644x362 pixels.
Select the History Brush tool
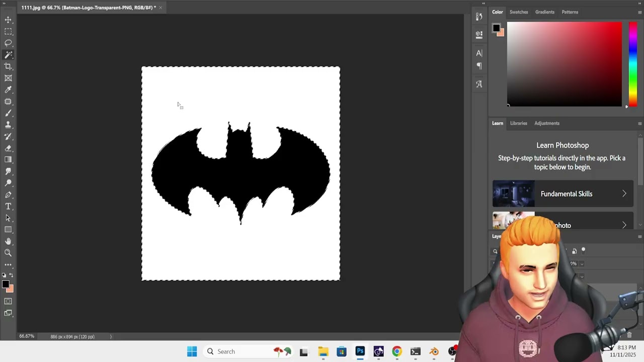click(8, 136)
